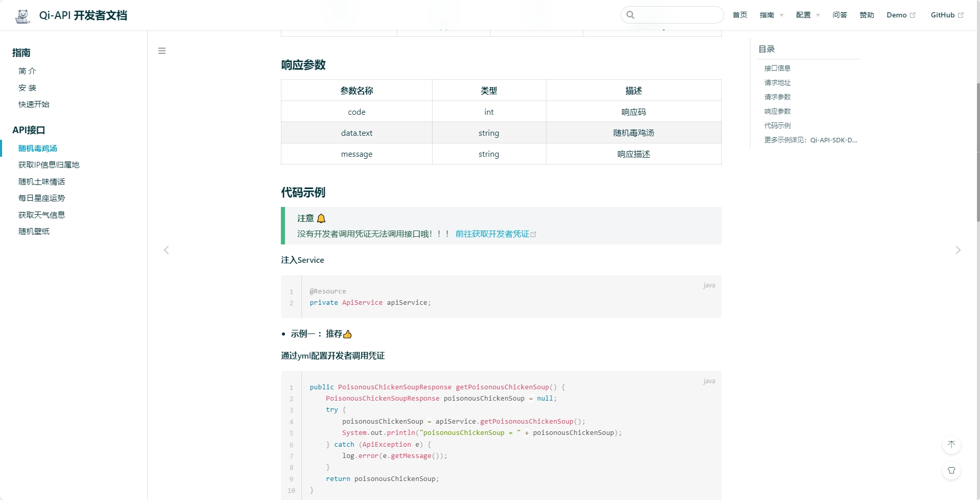Click the thumbs-up icon after 推荐
The image size is (980, 500).
click(348, 334)
